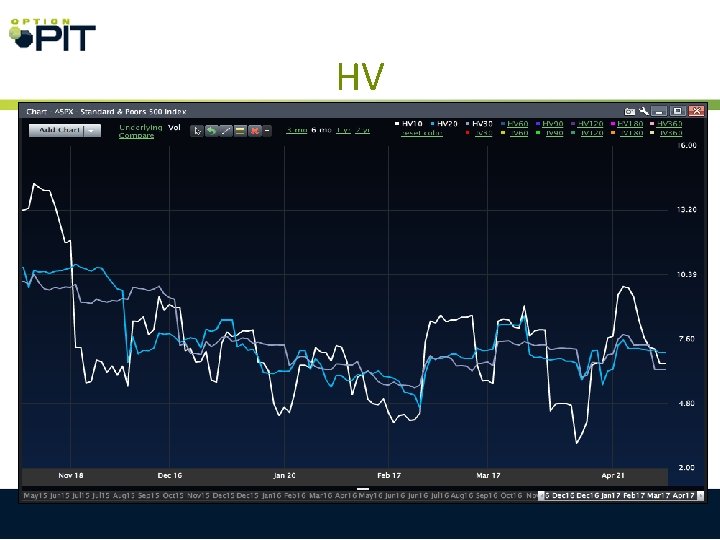Click the white HV10 color swatch
This screenshot has height=540, width=720.
point(397,124)
